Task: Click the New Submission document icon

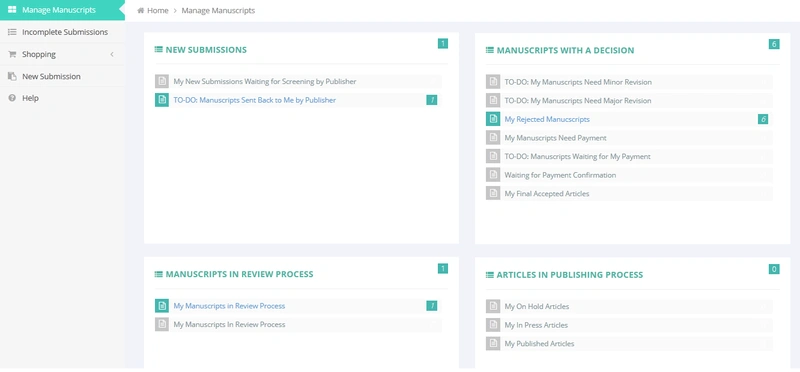Action: point(12,76)
